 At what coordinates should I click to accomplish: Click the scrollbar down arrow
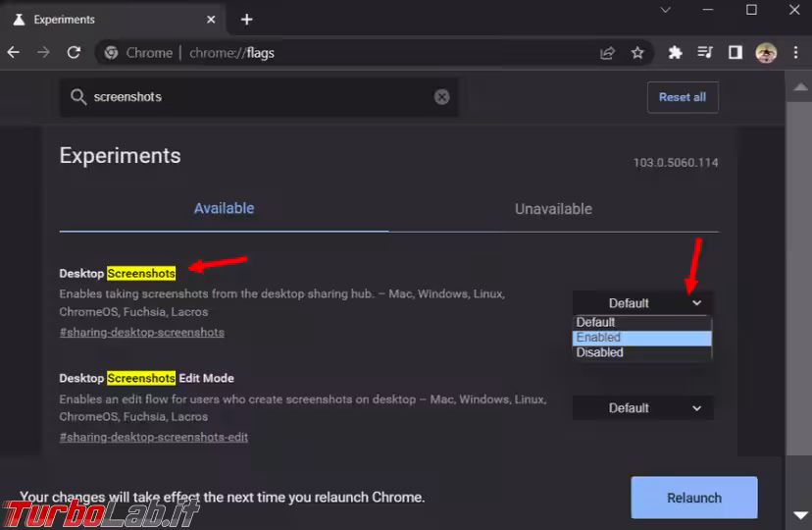coord(800,515)
